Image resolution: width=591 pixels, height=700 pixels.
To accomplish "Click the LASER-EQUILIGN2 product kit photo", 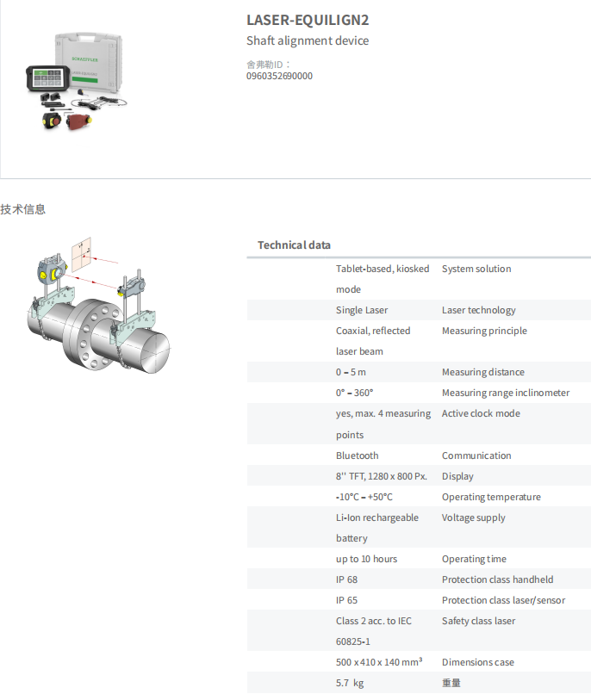I will click(77, 82).
